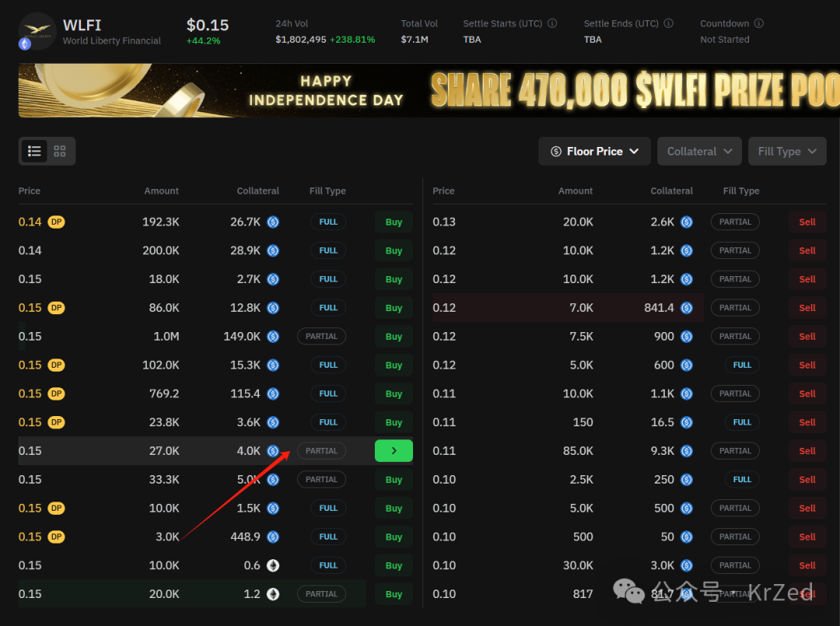Screen dimensions: 840x626
Task: Click DP badge on 769.2 row
Action: tap(56, 393)
